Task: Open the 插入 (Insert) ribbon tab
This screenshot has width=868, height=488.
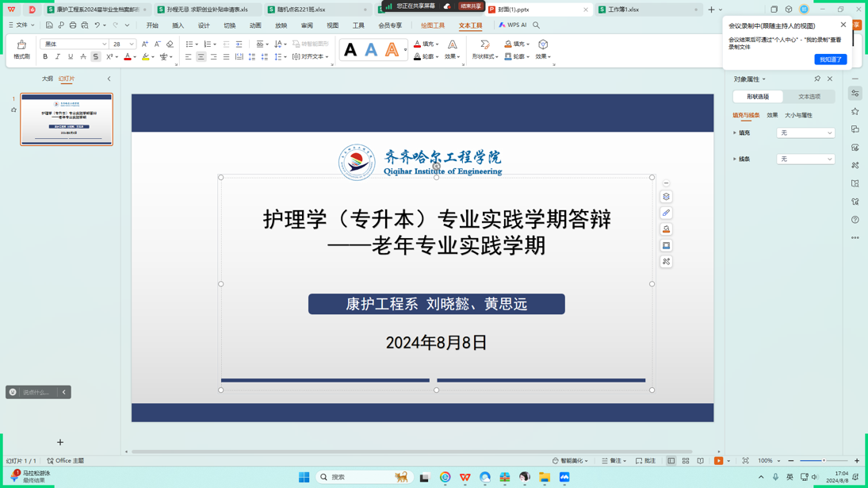Action: tap(178, 25)
